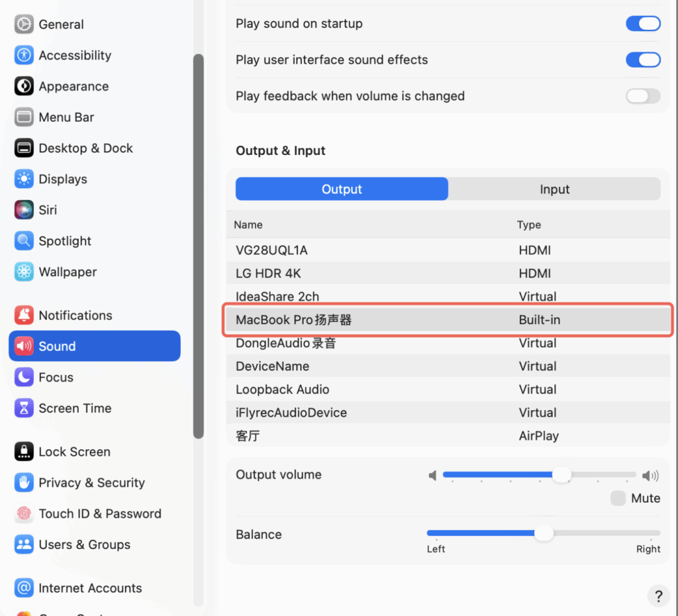The image size is (678, 616).
Task: Disable Play sound on startup
Action: click(643, 24)
